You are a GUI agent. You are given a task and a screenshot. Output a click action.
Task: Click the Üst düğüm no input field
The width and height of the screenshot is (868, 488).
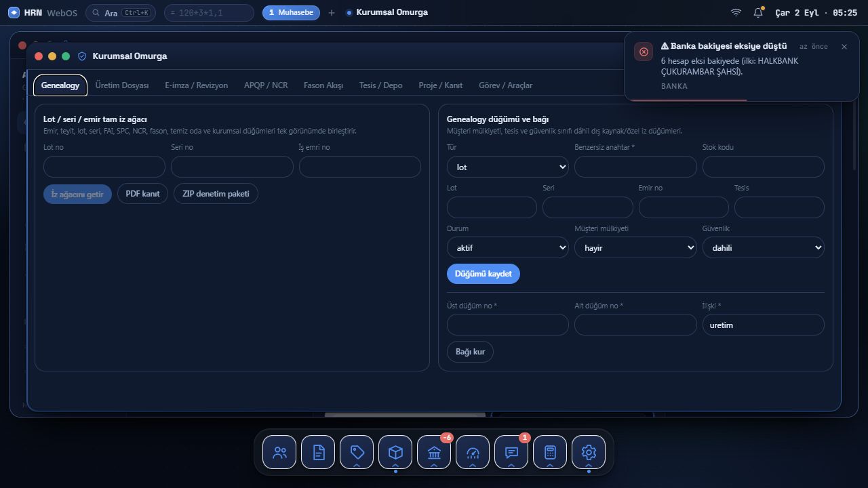click(x=508, y=325)
